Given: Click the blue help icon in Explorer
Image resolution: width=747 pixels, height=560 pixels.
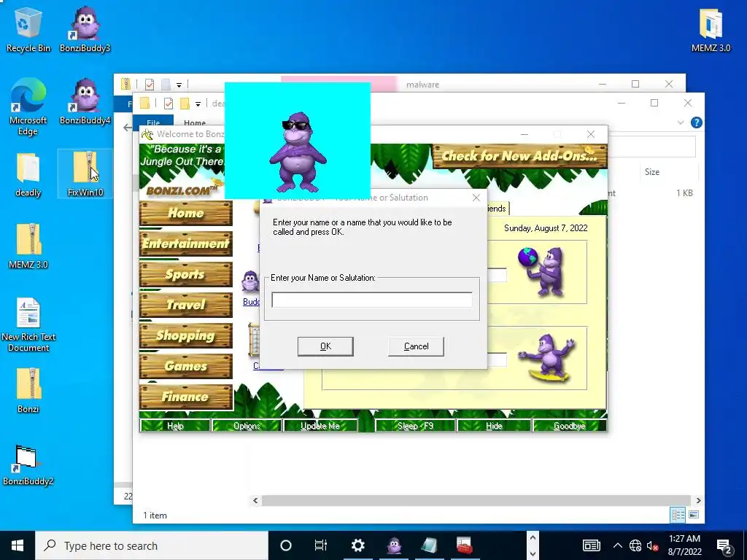Looking at the screenshot, I should (x=696, y=122).
